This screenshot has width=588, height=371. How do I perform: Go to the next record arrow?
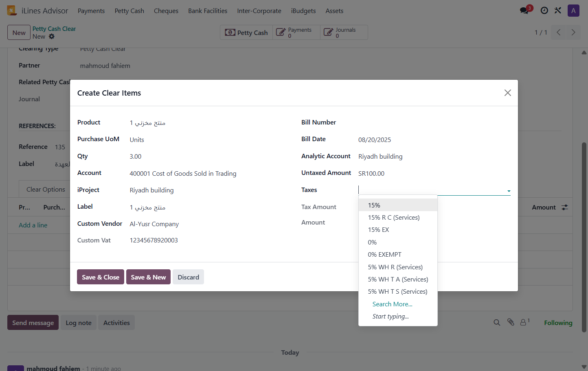(x=573, y=32)
